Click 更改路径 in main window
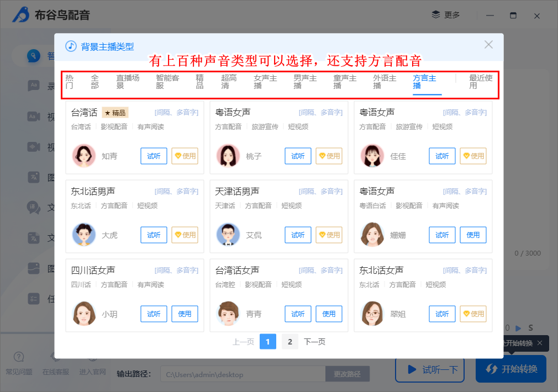This screenshot has height=392, width=558. click(x=348, y=374)
